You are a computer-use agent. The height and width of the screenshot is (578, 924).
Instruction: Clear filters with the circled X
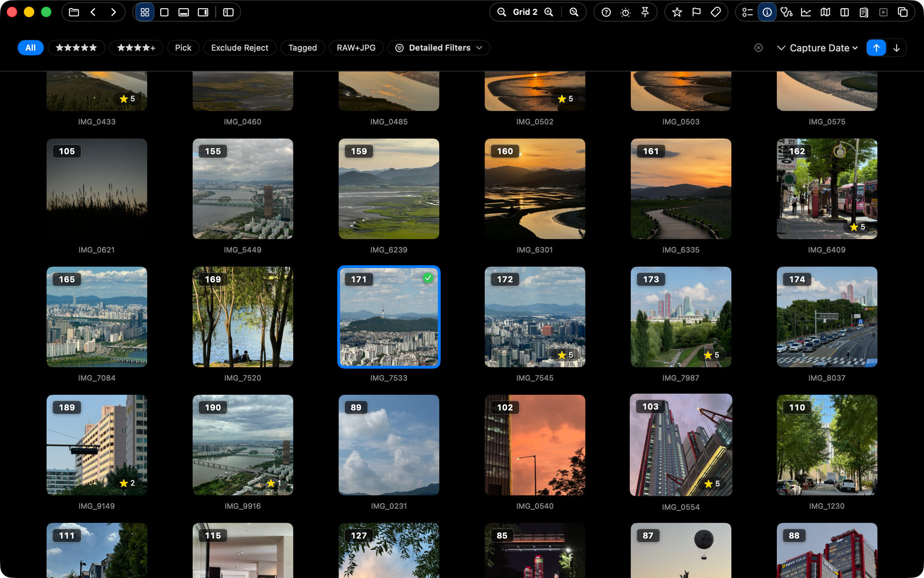coord(759,48)
